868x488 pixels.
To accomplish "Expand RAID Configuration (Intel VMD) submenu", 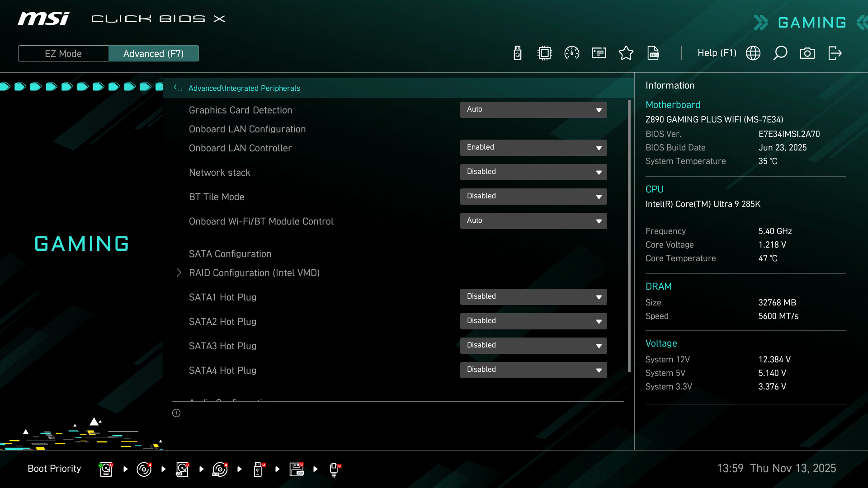I will click(254, 273).
